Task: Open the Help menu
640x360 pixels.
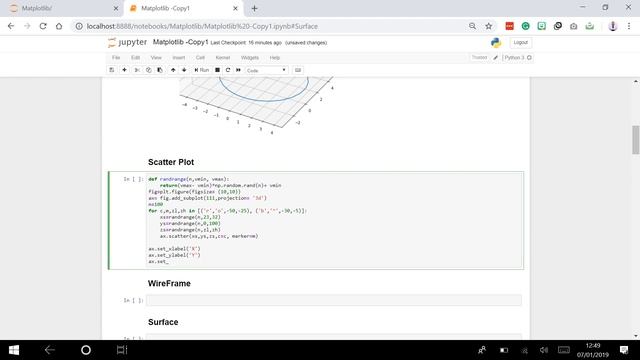Action: [x=275, y=58]
